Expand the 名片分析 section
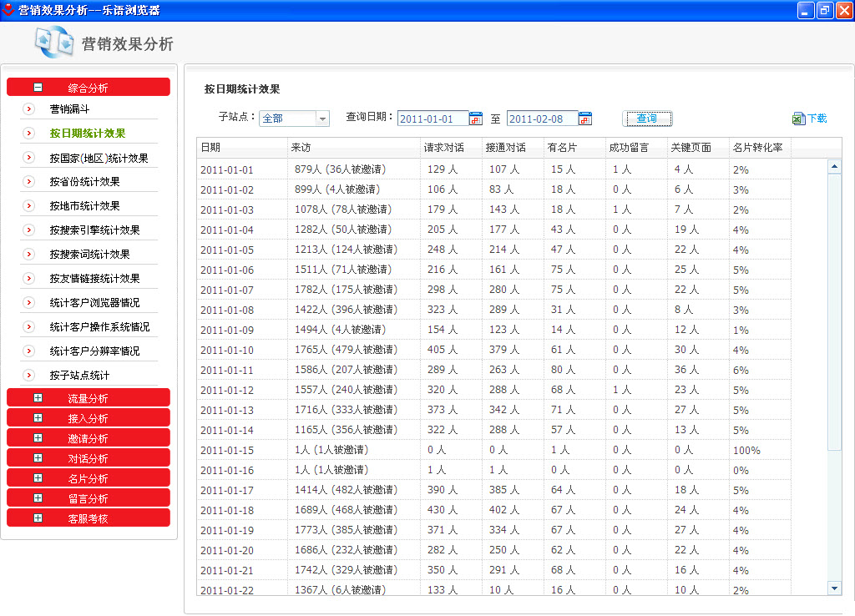This screenshot has width=855, height=616. point(38,478)
